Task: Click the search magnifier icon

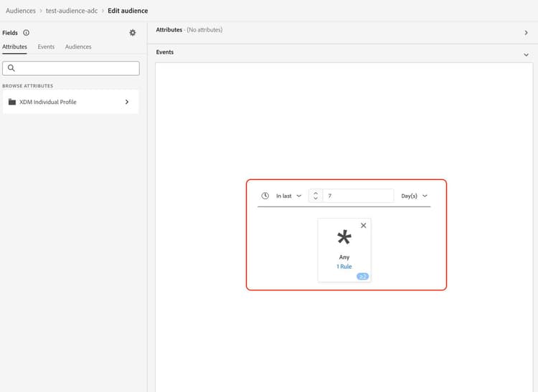Action: tap(11, 68)
